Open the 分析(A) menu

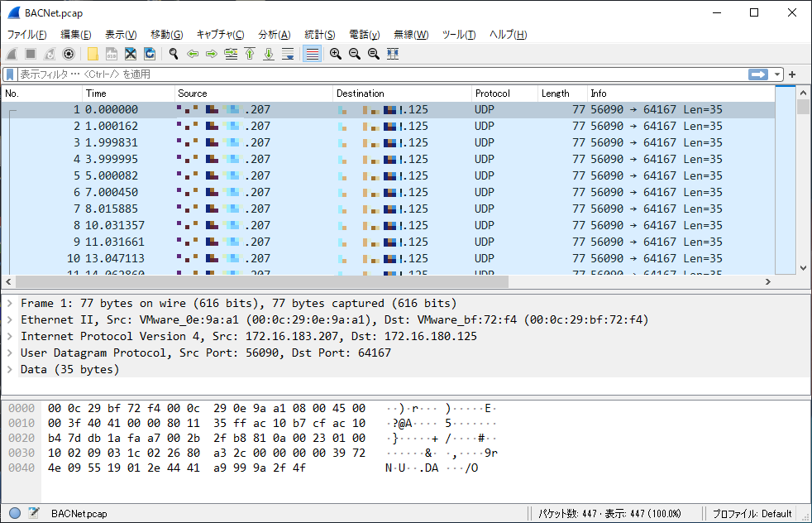[x=275, y=35]
